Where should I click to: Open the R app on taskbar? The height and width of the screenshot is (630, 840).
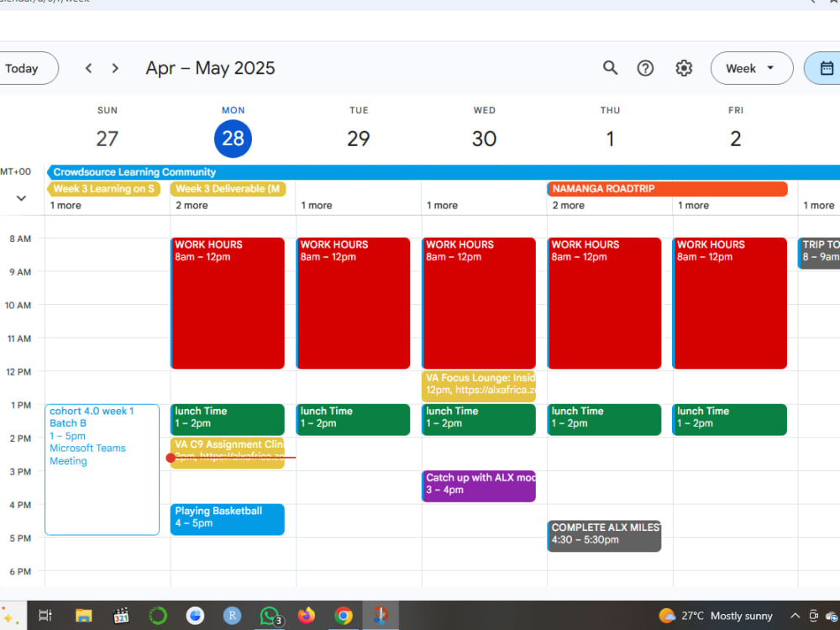click(x=232, y=616)
